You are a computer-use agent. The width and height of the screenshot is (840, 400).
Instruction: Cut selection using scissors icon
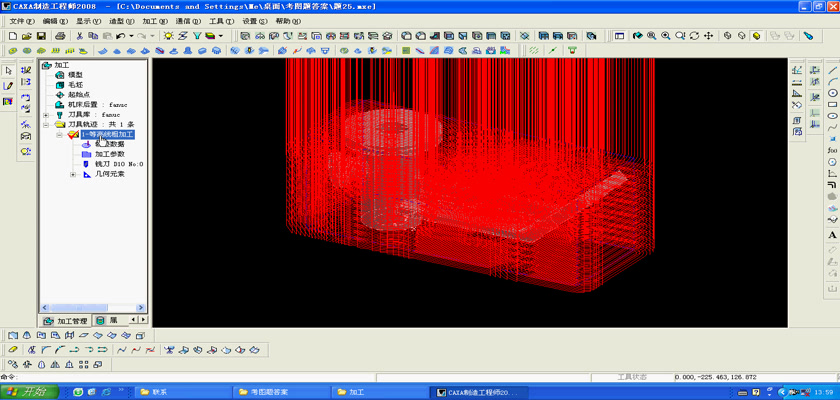pyautogui.click(x=79, y=36)
